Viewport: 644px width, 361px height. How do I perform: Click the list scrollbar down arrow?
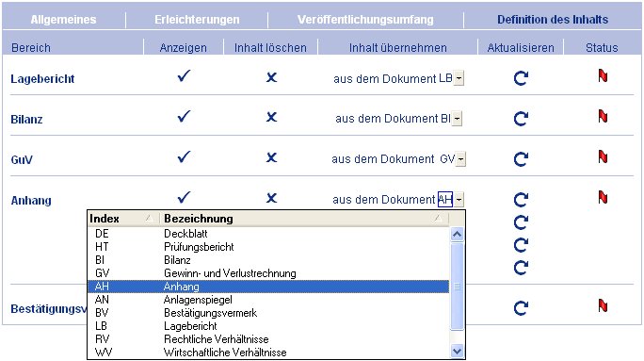(x=458, y=352)
